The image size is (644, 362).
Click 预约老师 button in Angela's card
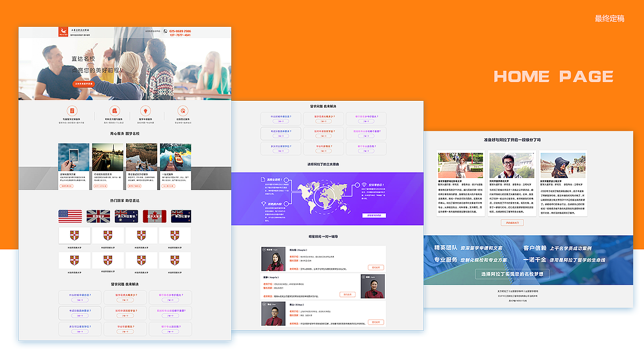point(348,294)
